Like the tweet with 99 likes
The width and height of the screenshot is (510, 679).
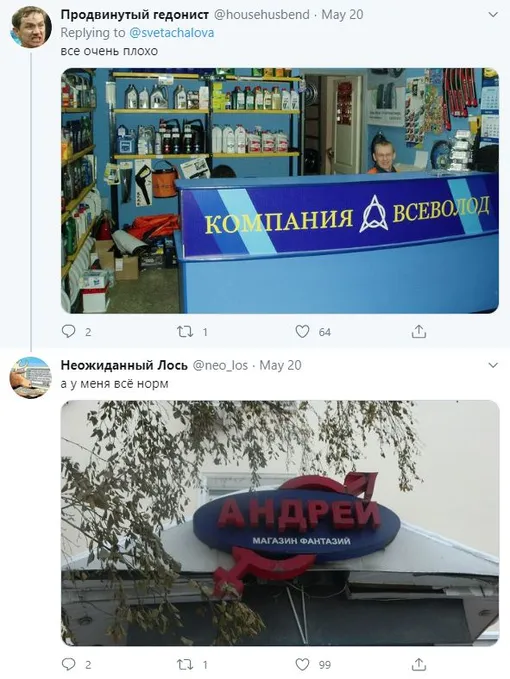[x=302, y=664]
